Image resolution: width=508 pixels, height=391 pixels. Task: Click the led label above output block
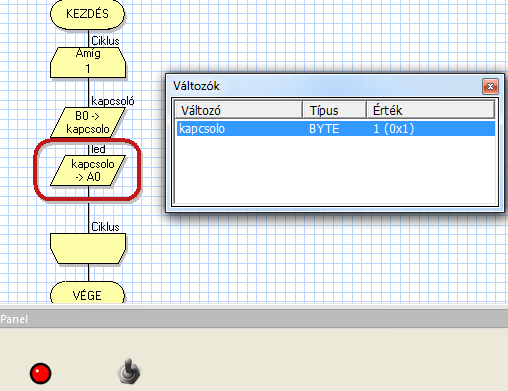coord(98,149)
